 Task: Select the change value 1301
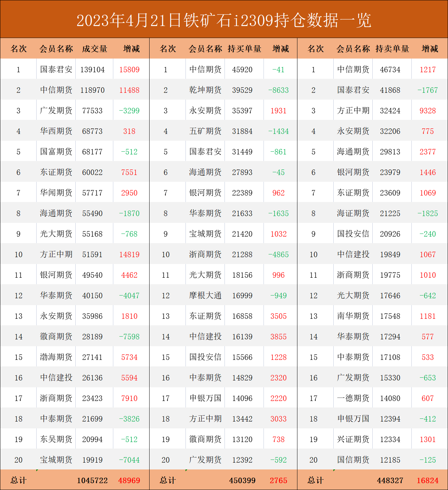pyautogui.click(x=428, y=439)
